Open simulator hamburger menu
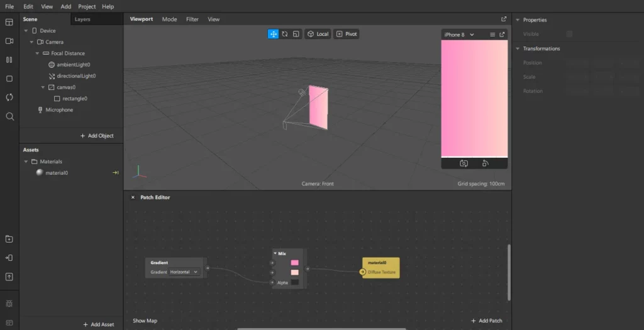Viewport: 644px width, 330px height. (x=492, y=35)
